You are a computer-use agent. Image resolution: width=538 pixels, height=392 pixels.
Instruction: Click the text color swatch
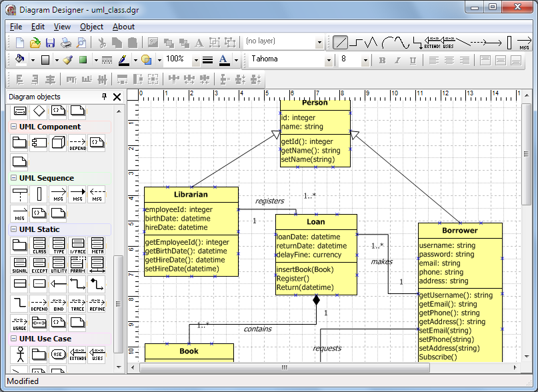(223, 60)
